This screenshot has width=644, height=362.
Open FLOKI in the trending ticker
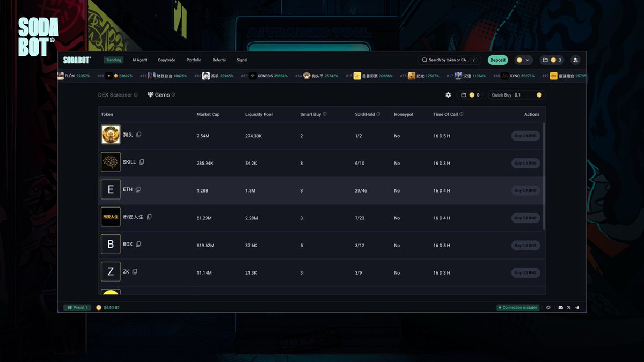(74, 76)
